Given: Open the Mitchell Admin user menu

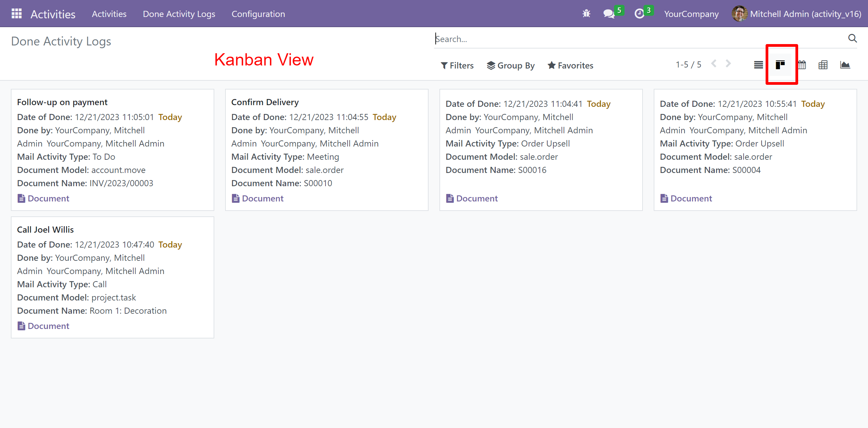Looking at the screenshot, I should 796,14.
